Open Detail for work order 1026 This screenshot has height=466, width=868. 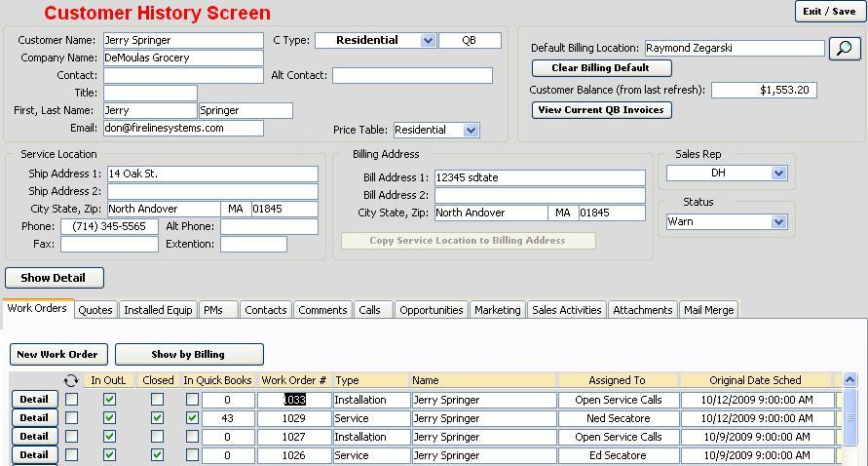tap(34, 455)
